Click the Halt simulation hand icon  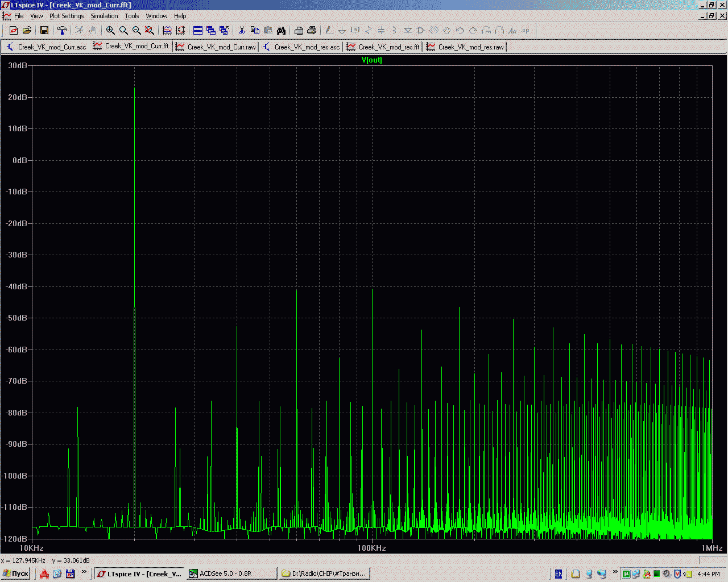(x=93, y=30)
